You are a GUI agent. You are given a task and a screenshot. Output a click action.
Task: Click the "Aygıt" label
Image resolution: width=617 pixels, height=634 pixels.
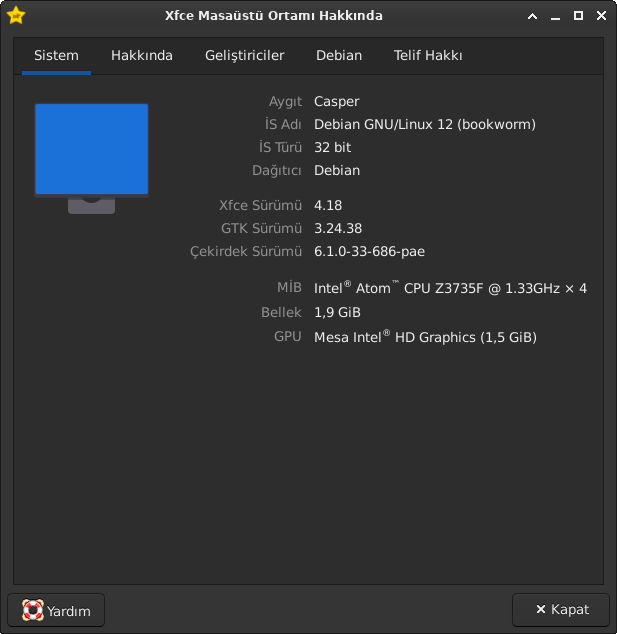(x=285, y=101)
